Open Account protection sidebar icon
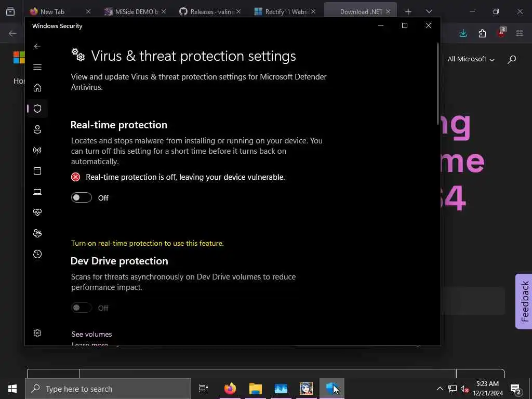 coord(37,129)
